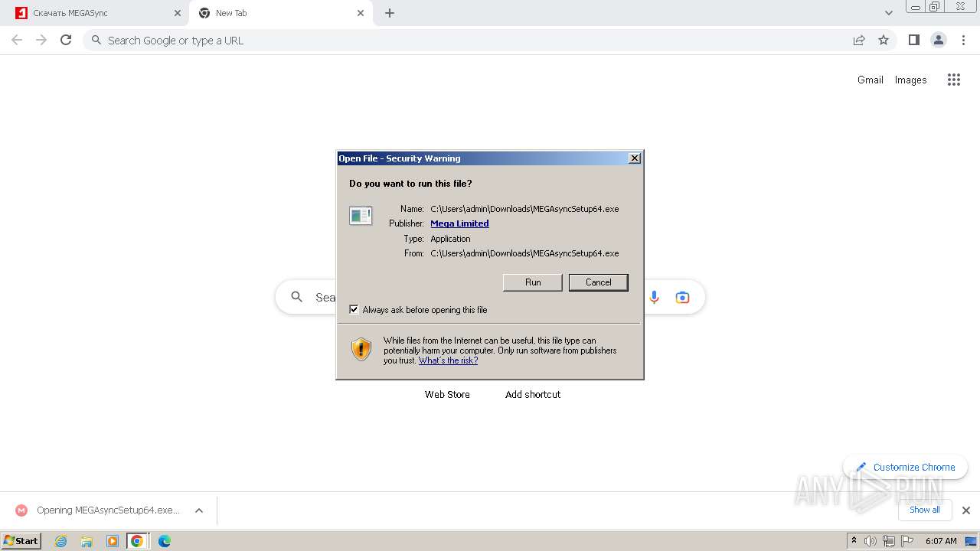The image size is (980, 551).
Task: Switch to Chrome in the taskbar
Action: pos(137,541)
